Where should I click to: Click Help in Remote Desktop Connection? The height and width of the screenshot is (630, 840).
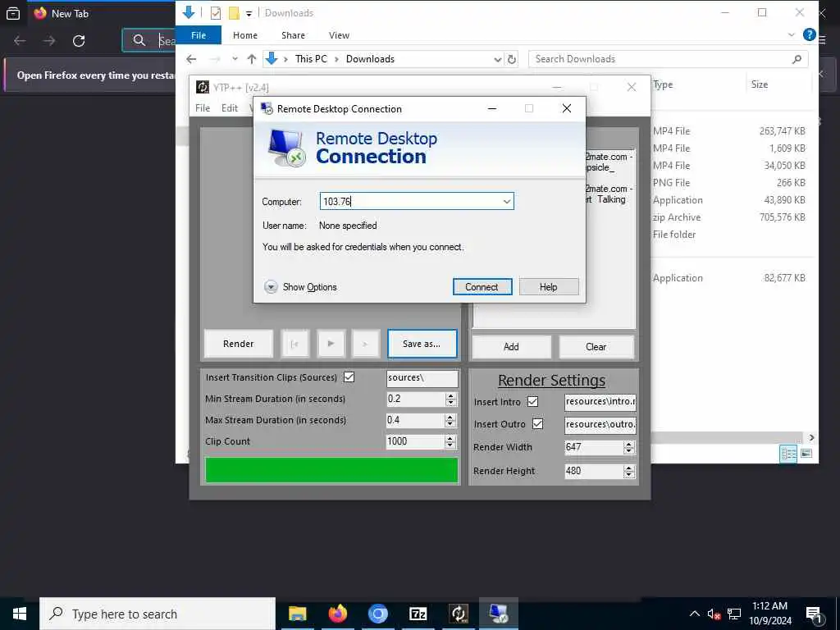(x=549, y=286)
